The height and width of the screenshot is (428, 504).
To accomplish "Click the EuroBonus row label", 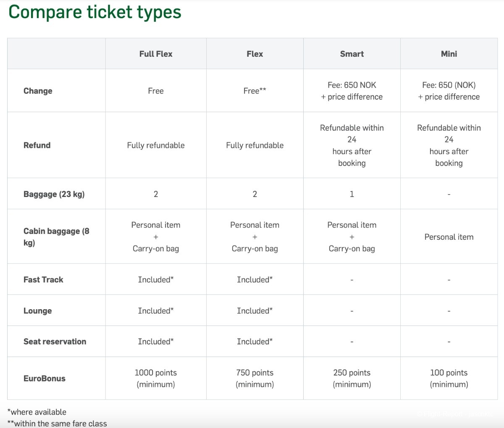I will click(45, 378).
